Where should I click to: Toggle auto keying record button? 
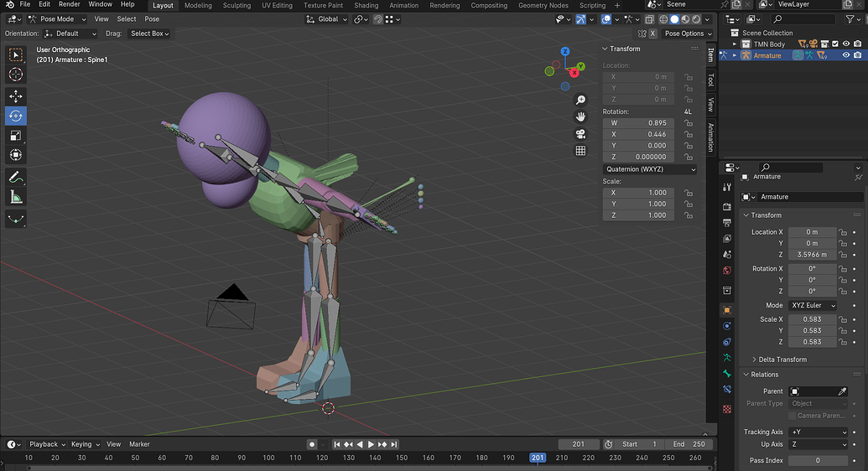tap(312, 444)
